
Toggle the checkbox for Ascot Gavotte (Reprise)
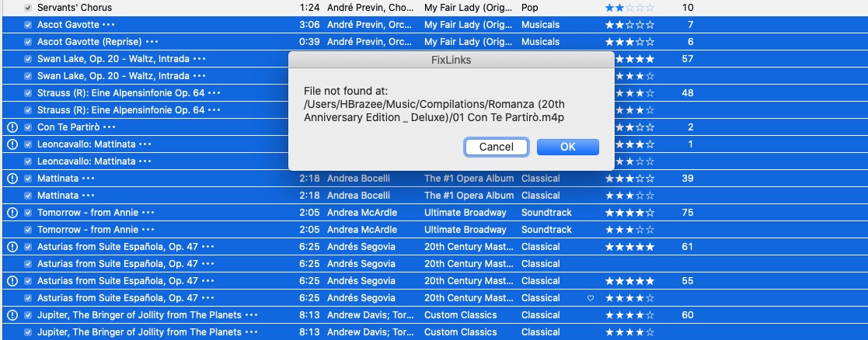[x=28, y=42]
